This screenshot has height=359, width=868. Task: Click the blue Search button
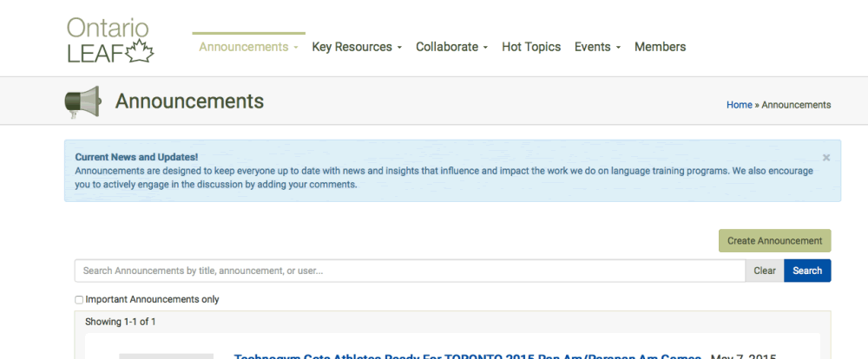(x=807, y=271)
